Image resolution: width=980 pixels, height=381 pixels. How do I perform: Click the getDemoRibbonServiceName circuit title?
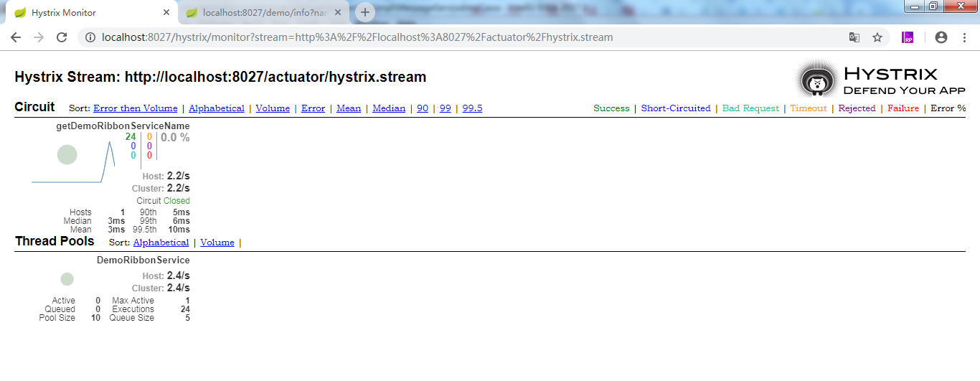123,126
